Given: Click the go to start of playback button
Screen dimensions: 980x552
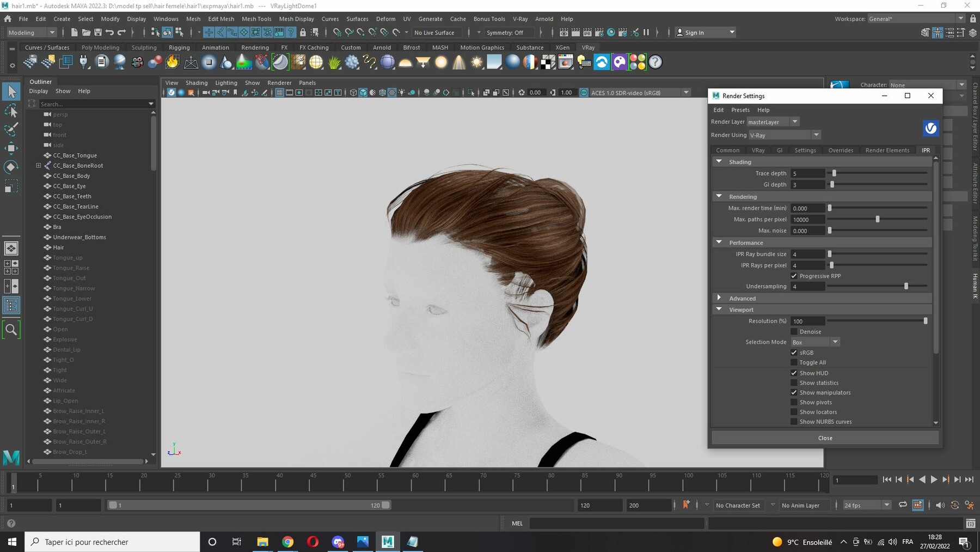Looking at the screenshot, I should click(886, 480).
